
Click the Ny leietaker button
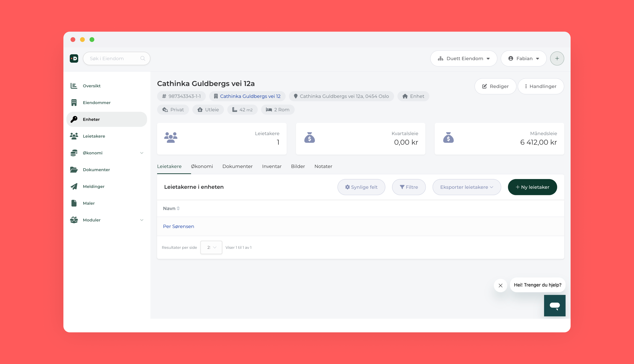[532, 187]
